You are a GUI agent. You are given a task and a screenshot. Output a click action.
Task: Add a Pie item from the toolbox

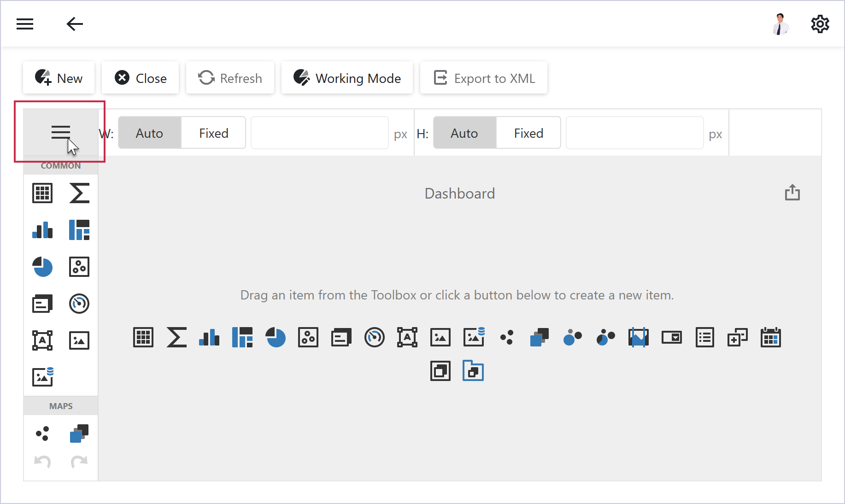(x=42, y=267)
